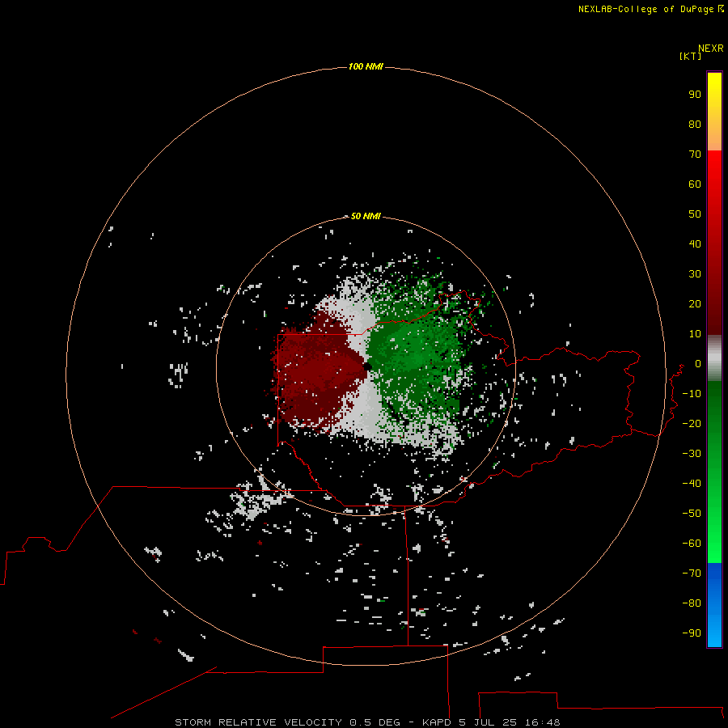728x728 pixels.
Task: Click the -70 value on color scale
Action: click(x=692, y=573)
